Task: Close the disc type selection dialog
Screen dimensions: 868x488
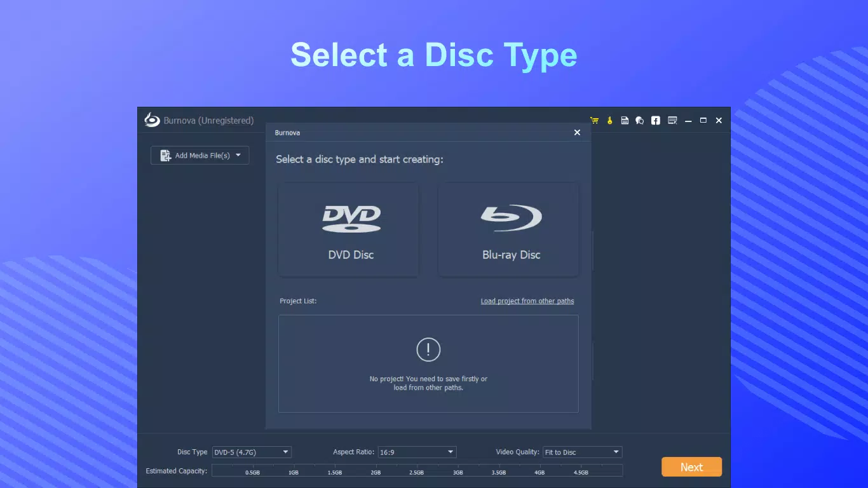Action: tap(577, 133)
